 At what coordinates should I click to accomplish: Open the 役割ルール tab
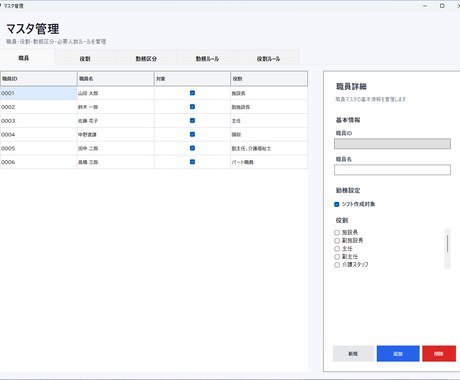click(268, 59)
